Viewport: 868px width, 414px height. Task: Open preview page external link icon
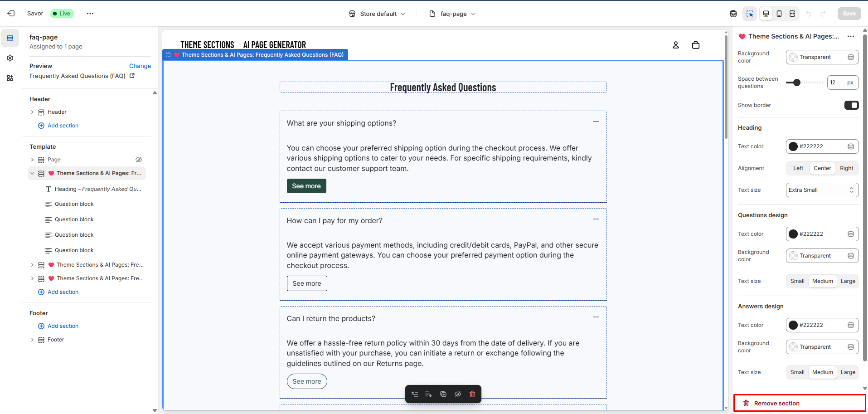tap(132, 76)
